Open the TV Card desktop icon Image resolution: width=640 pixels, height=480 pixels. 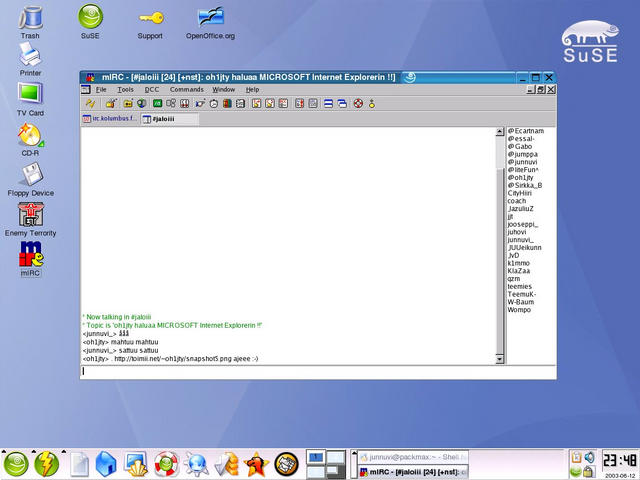tap(30, 99)
